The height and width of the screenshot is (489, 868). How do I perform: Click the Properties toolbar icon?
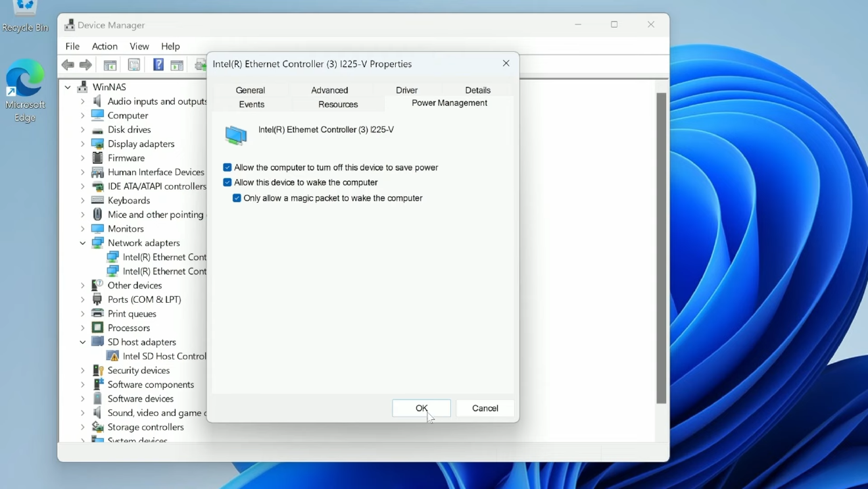134,64
